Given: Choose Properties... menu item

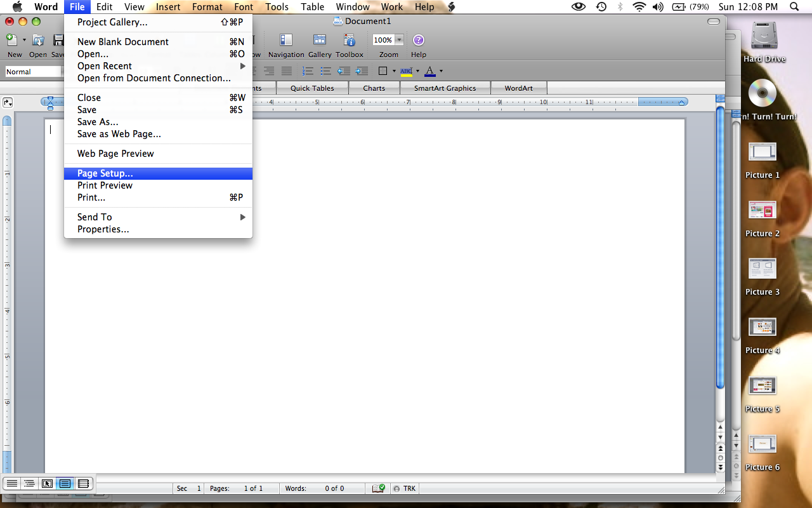Looking at the screenshot, I should tap(158, 229).
